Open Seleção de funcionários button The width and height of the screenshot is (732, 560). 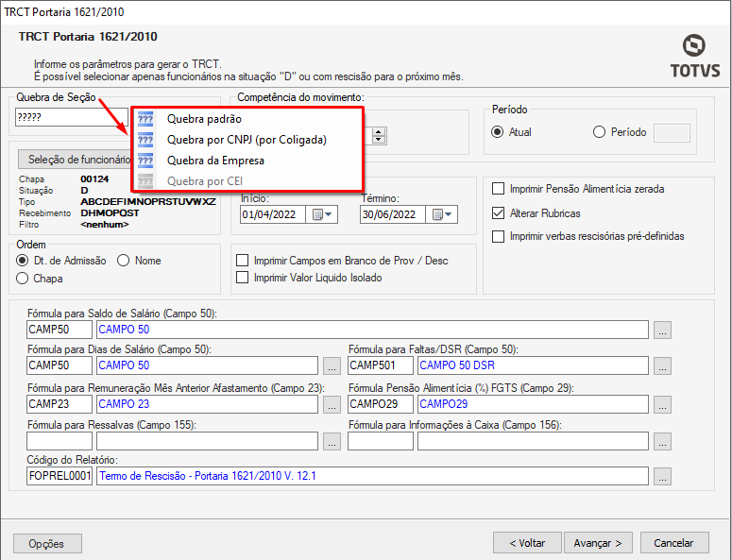[x=75, y=160]
